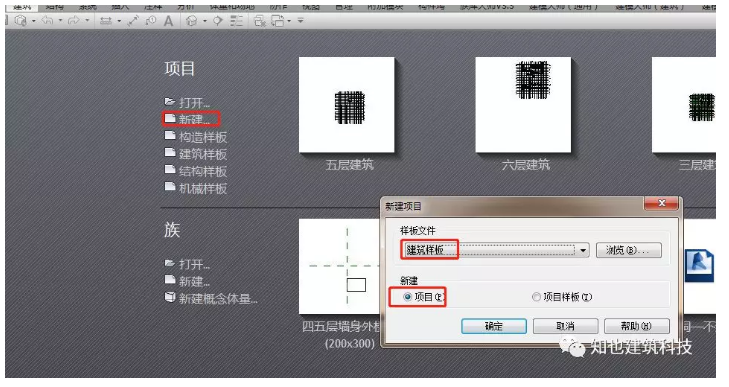This screenshot has height=387, width=729.
Task: Select the Tag by Category icon
Action: [151, 21]
